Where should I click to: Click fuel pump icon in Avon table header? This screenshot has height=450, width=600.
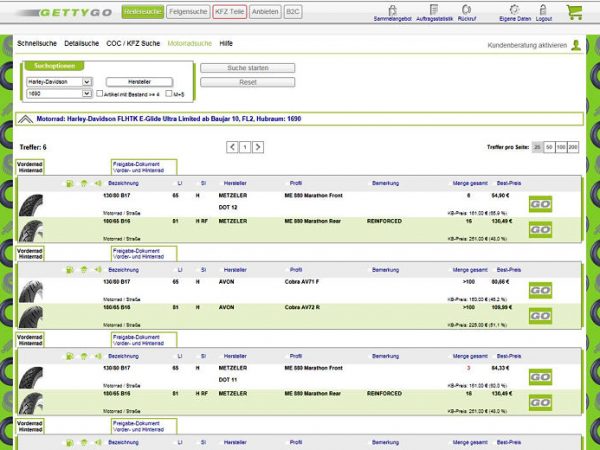coord(70,270)
